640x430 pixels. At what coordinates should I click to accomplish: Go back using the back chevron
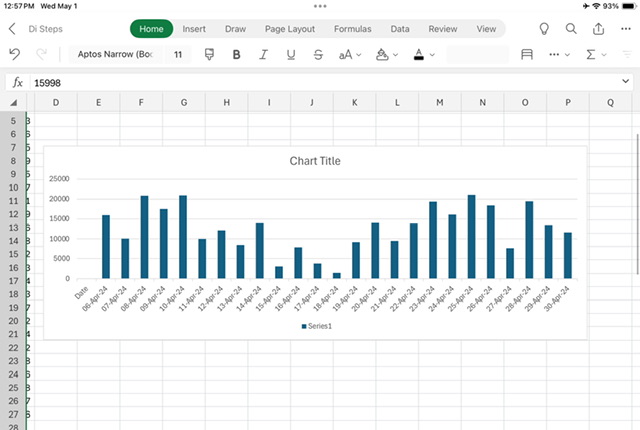point(12,29)
